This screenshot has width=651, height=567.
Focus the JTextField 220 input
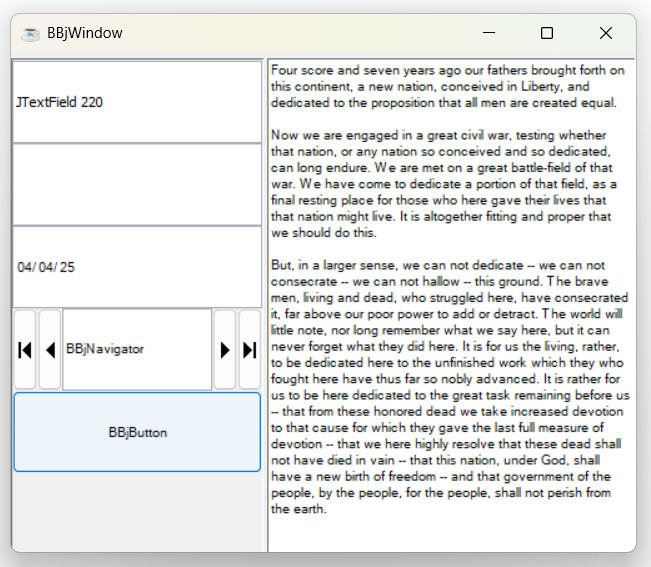(x=136, y=102)
